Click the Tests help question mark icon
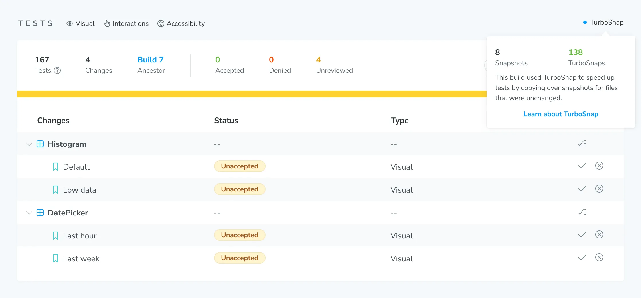Viewport: 644px width, 298px height. pyautogui.click(x=57, y=70)
